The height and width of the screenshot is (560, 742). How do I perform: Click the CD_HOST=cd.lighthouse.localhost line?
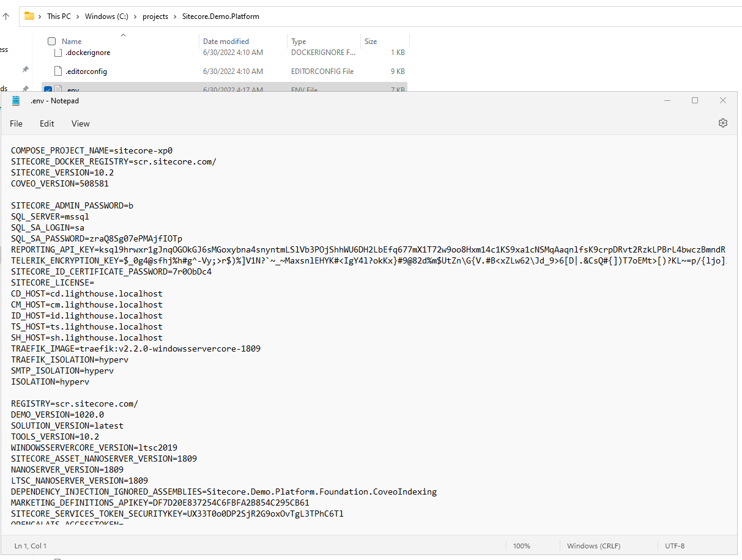coord(87,293)
